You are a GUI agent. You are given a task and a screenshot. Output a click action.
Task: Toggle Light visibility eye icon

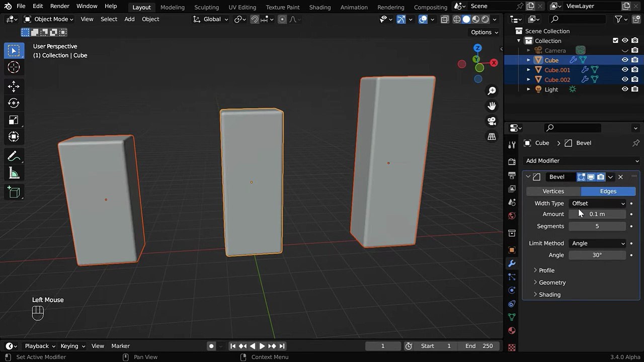(625, 89)
